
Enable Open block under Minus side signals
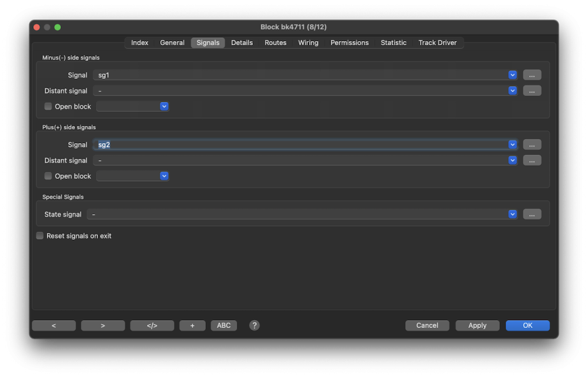pyautogui.click(x=48, y=107)
